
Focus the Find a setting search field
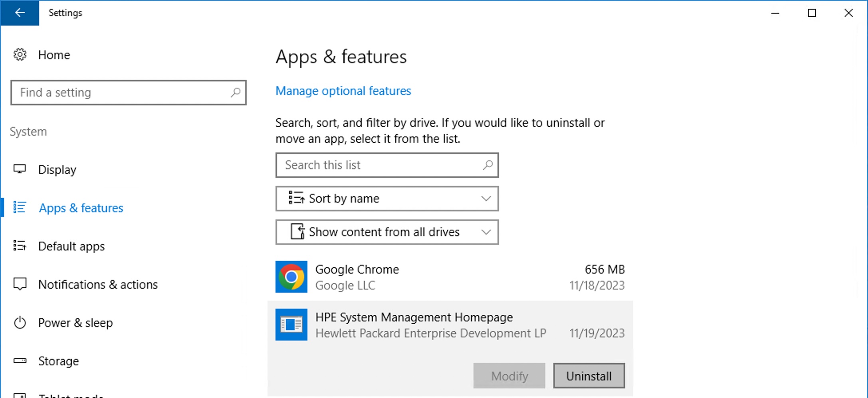click(129, 93)
